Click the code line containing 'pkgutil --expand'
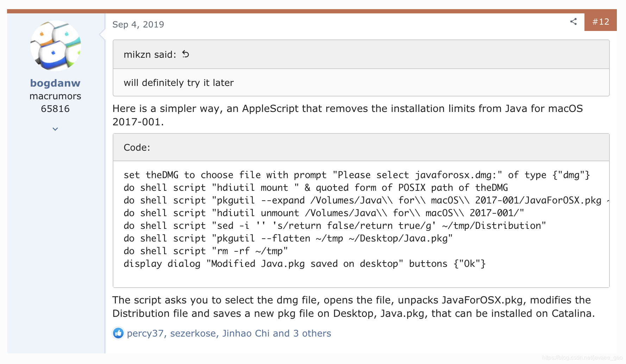Image resolution: width=626 pixels, height=364 pixels. pyautogui.click(x=366, y=200)
